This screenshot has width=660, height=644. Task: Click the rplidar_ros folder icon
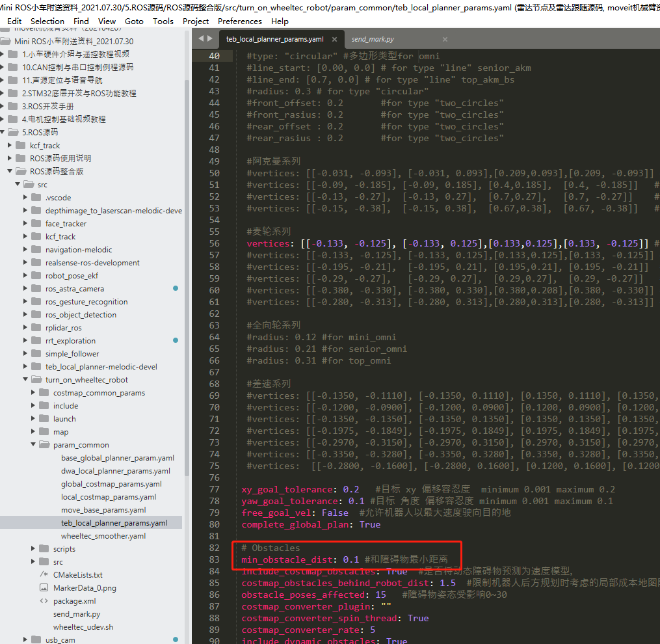(36, 328)
